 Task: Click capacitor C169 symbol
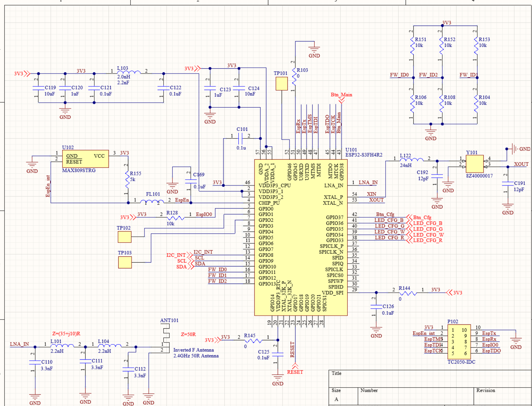pos(191,181)
